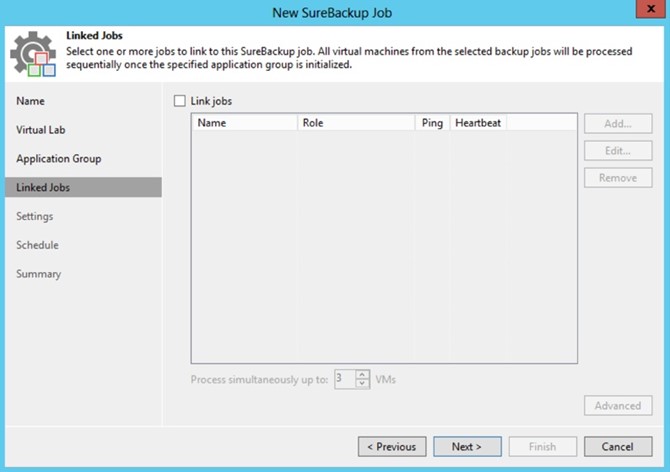
Task: Click the Edit... button
Action: point(618,151)
